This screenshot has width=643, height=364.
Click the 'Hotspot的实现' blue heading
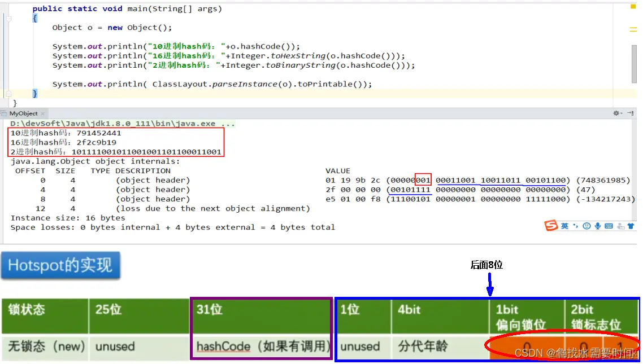pyautogui.click(x=60, y=265)
